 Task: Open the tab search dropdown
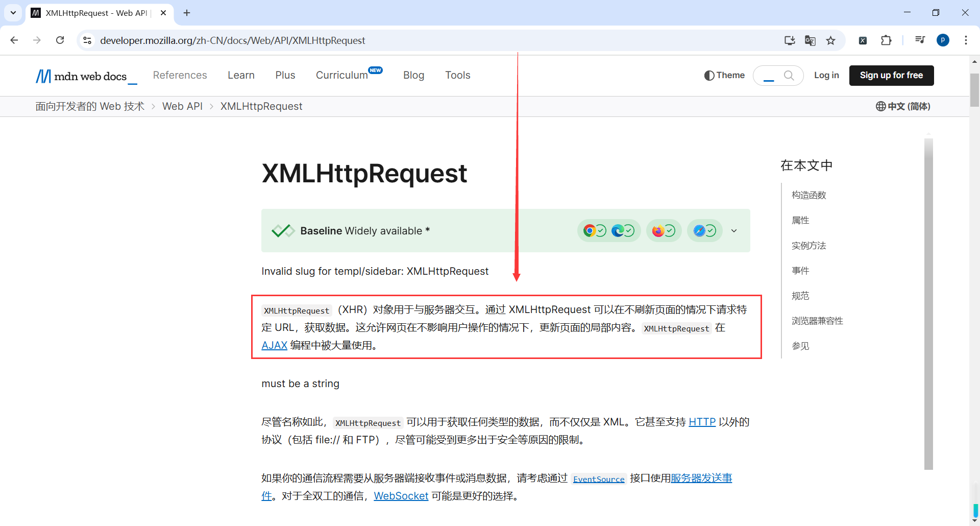tap(13, 13)
